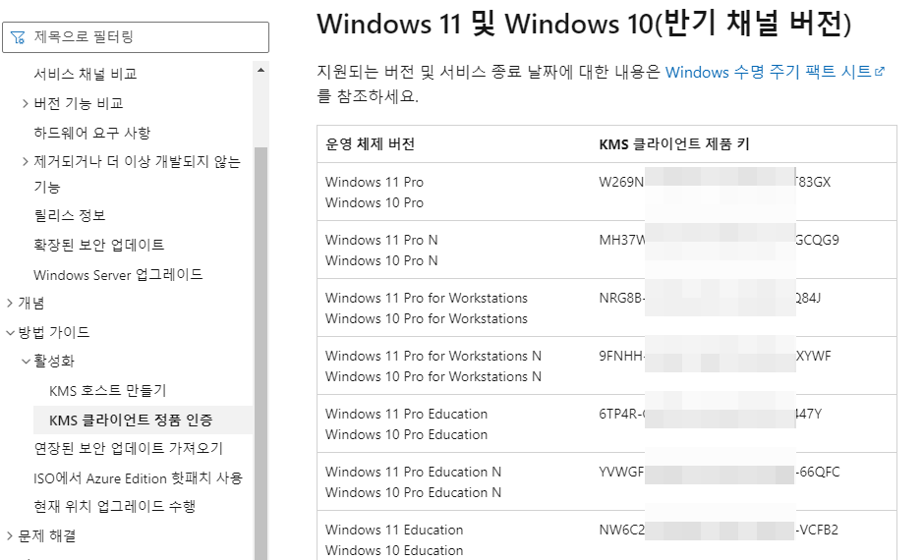Expand the '문제 해결' section chevron
924x560 pixels.
coord(10,535)
